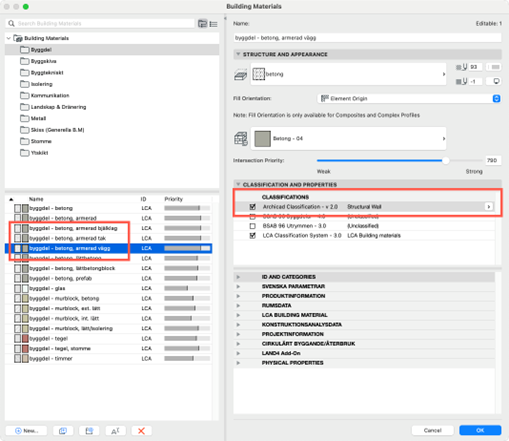509x441 pixels.
Task: Click the OK button
Action: tap(480, 430)
